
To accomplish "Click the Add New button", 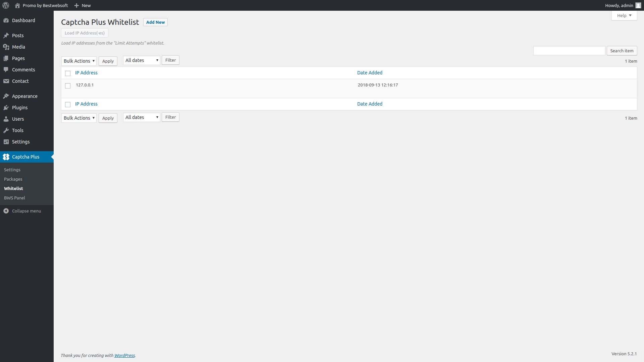I will [155, 22].
